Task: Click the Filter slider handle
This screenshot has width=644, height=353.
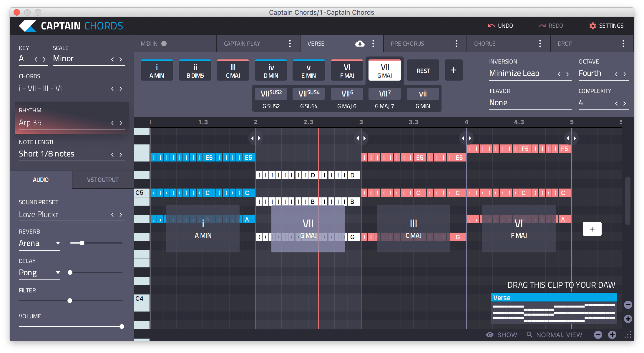Action: pyautogui.click(x=70, y=301)
